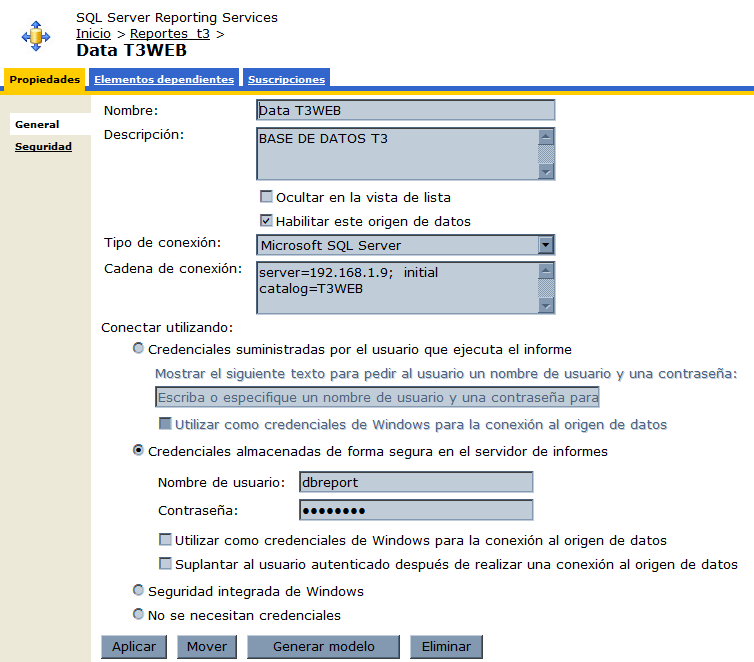Click Descripción scrollbar up arrow
This screenshot has height=662, width=754.
click(546, 137)
